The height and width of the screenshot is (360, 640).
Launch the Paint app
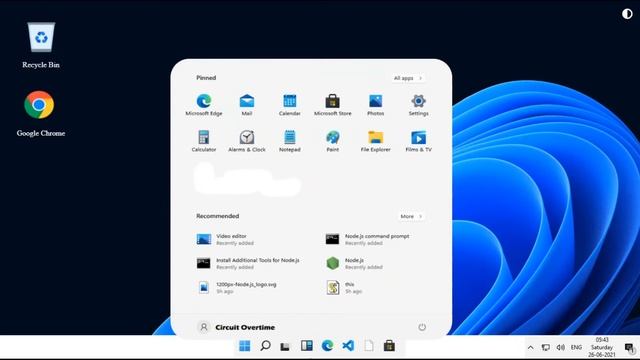coord(332,141)
